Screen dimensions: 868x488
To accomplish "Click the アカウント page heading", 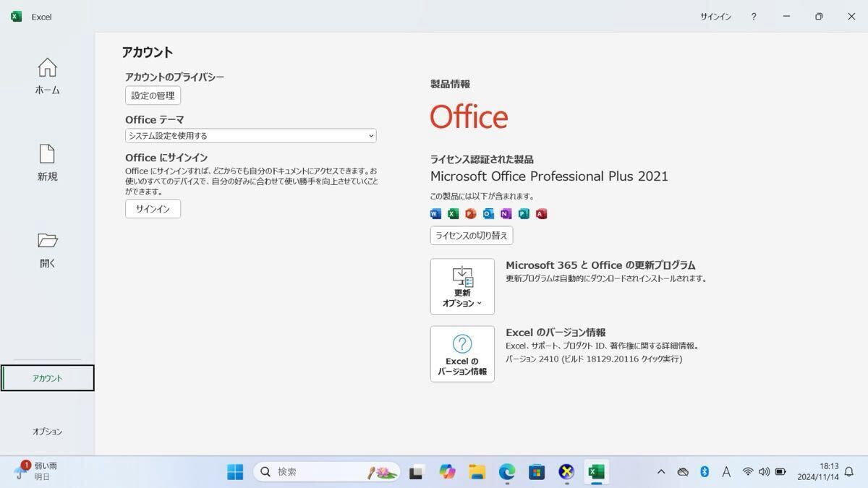I will tap(148, 52).
